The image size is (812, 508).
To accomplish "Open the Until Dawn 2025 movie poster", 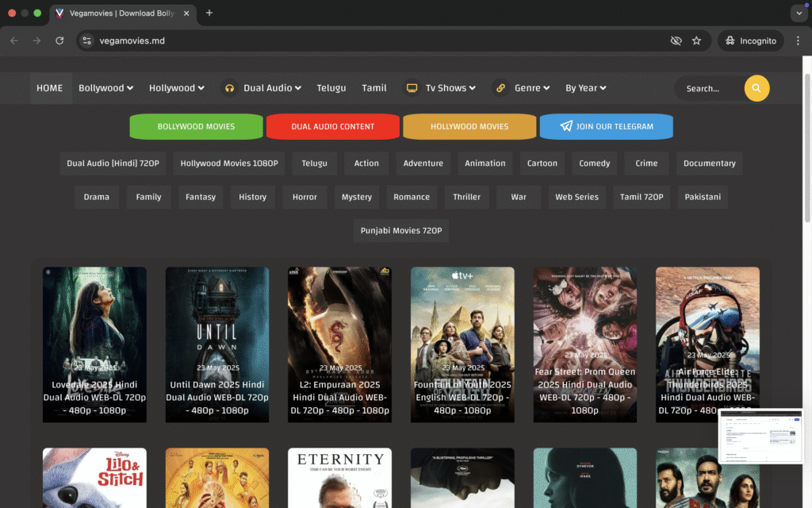I will (x=217, y=344).
